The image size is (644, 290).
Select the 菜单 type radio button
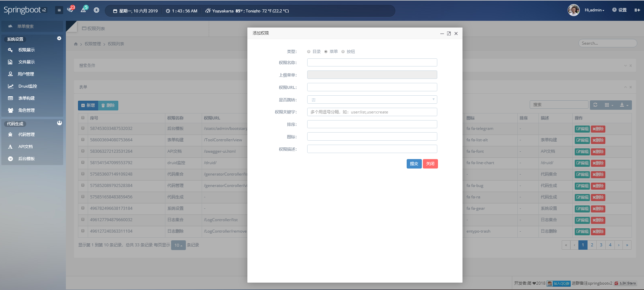tap(326, 52)
